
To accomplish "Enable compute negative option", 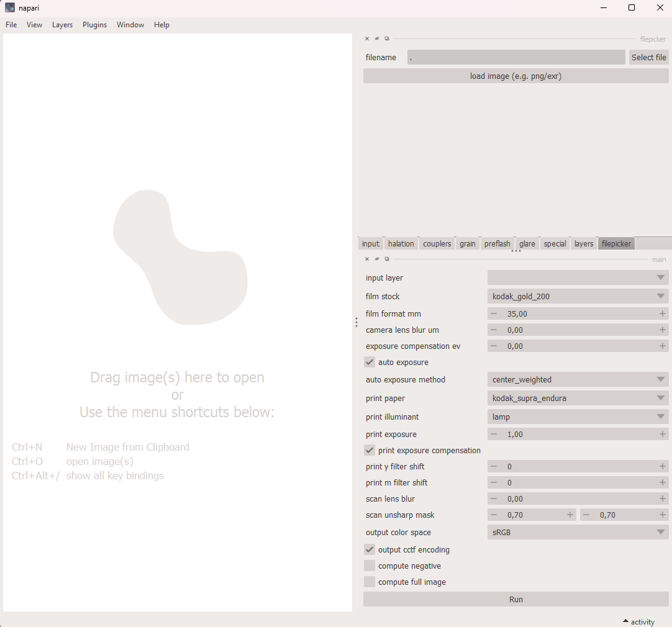I will [x=370, y=566].
